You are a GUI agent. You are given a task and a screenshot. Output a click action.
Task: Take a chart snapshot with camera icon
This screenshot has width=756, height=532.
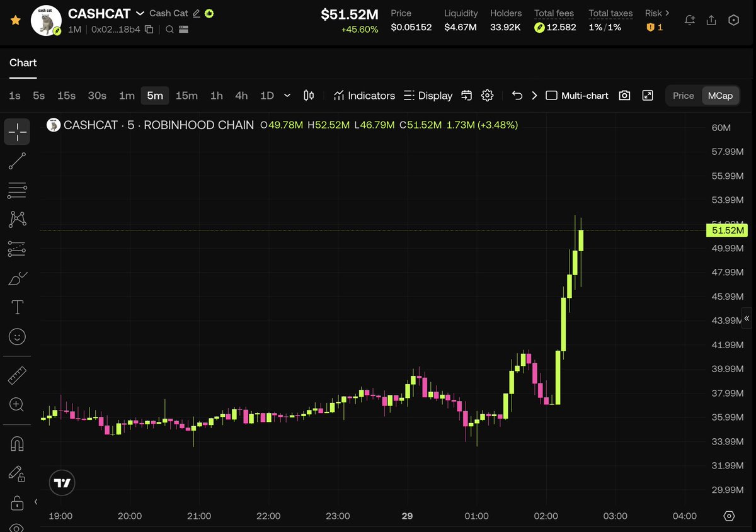pos(624,96)
